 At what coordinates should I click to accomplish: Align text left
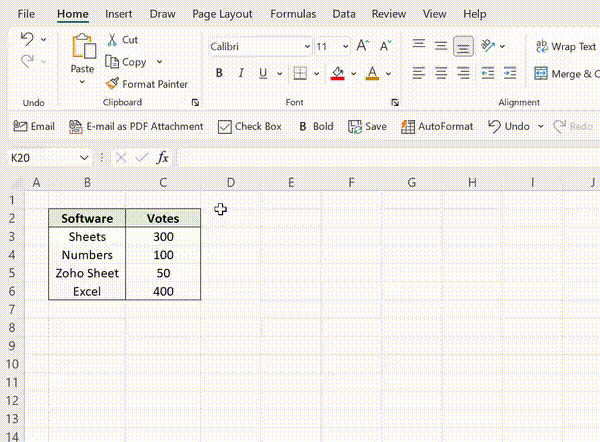419,73
